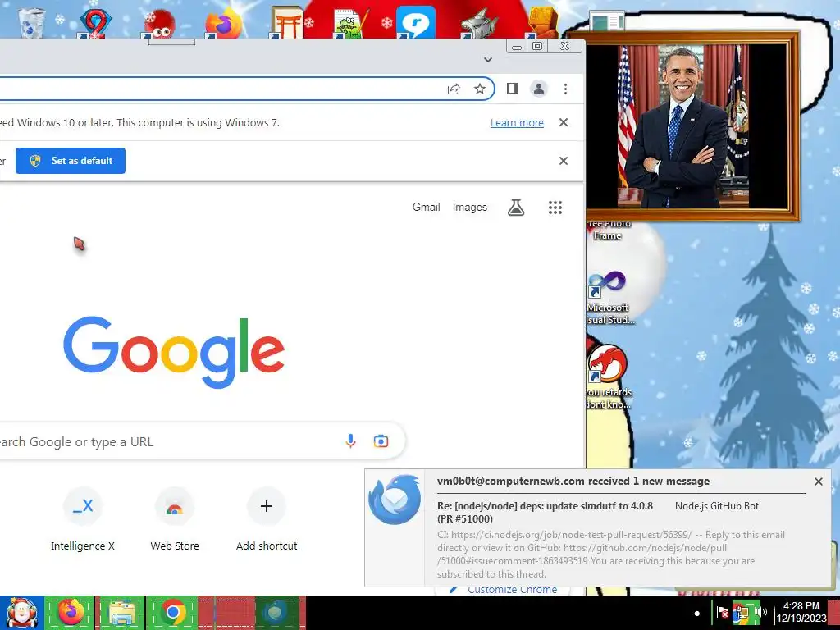This screenshot has width=840, height=630.
Task: Open the gray shark desktop shortcut
Action: tap(480, 24)
